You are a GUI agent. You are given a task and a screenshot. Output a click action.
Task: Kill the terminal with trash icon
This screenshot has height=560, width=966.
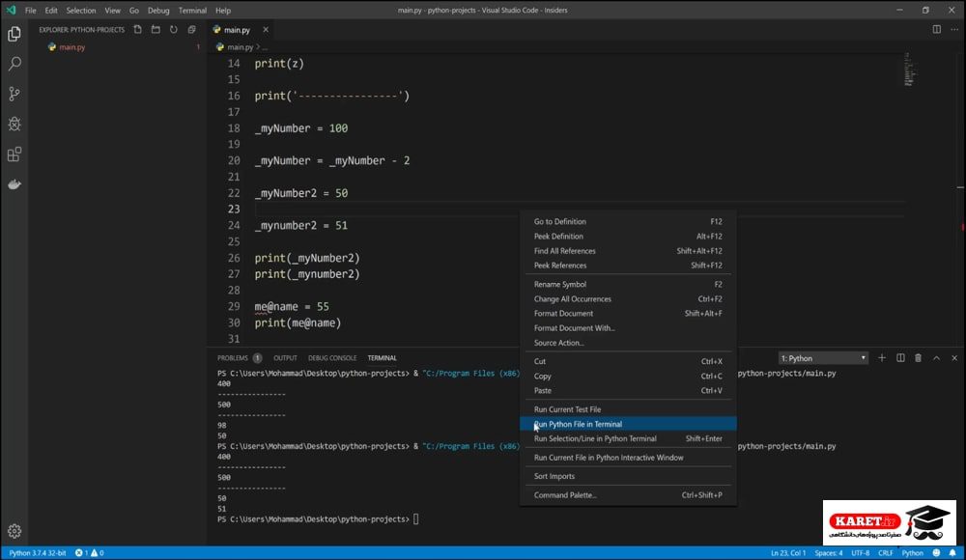(x=918, y=358)
